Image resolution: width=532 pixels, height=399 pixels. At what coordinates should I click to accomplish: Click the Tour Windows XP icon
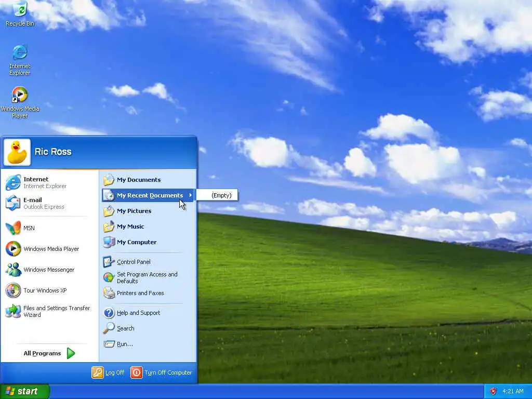(x=13, y=290)
